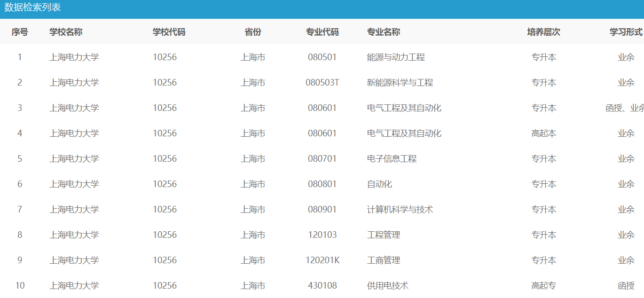Click the 培养层次 column header
Screen dimensions: 644x298
coord(544,32)
